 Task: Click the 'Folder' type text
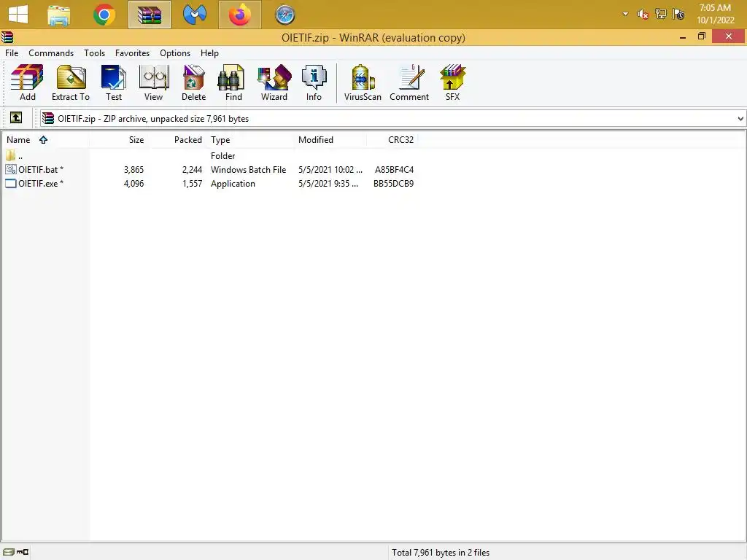(222, 156)
